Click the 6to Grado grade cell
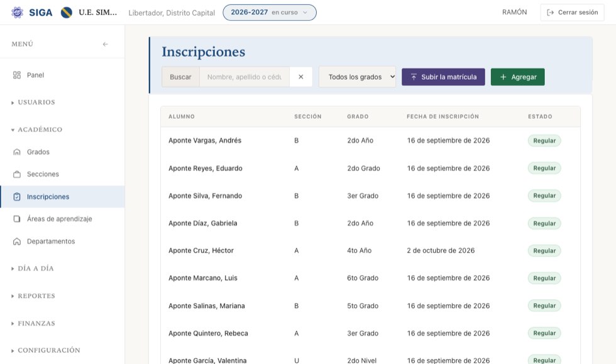The width and height of the screenshot is (616, 364). (x=363, y=278)
